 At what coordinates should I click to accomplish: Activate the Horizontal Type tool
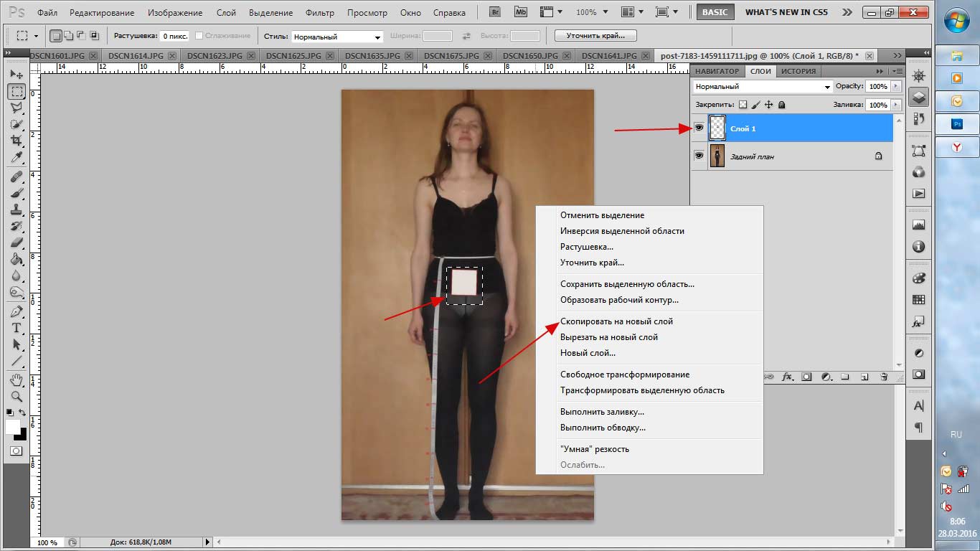(x=17, y=328)
